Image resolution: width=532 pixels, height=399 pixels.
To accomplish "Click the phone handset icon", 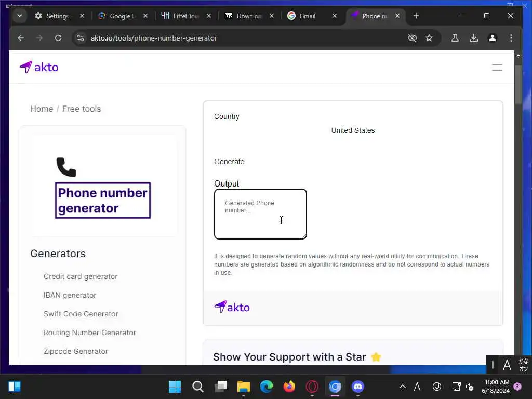I will click(x=66, y=167).
